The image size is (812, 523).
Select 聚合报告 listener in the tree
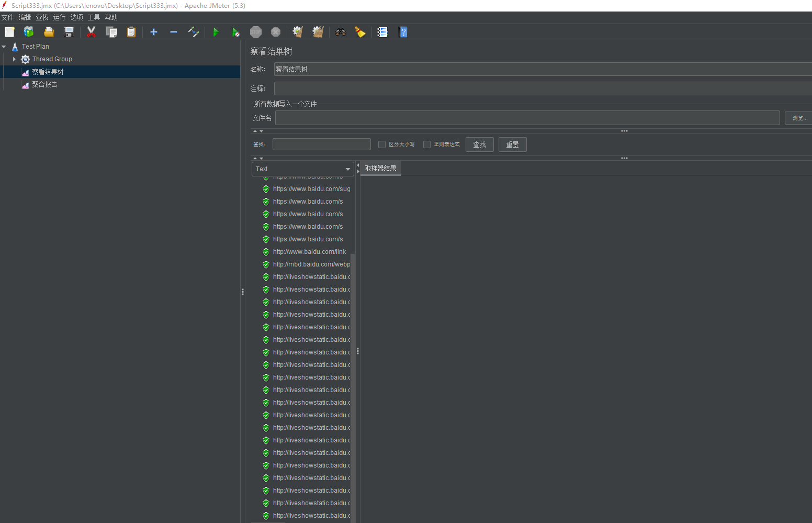[44, 84]
